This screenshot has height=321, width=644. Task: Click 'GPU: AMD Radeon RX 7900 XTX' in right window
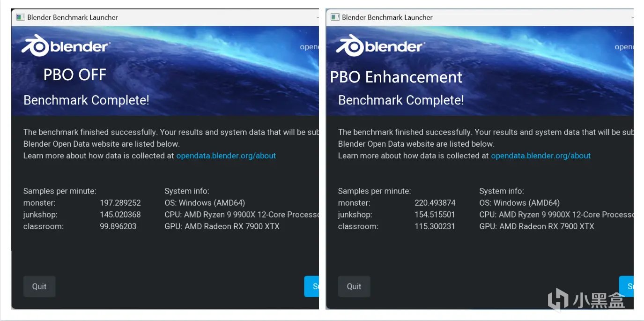[x=537, y=226]
